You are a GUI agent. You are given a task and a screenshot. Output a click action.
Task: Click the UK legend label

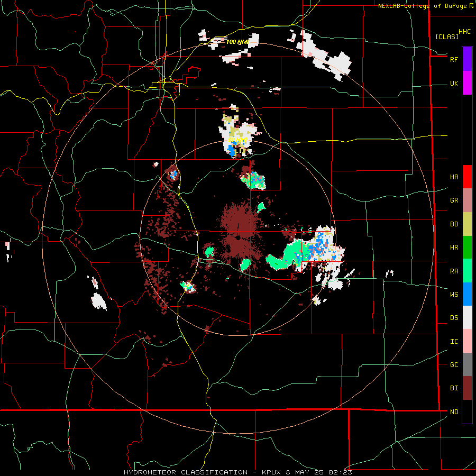point(454,84)
